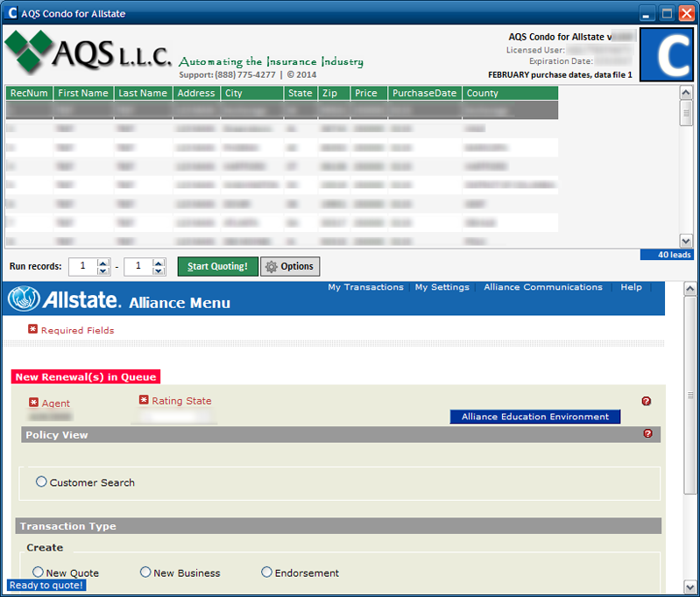Click the browser pane scroll down arrow

pos(690,586)
